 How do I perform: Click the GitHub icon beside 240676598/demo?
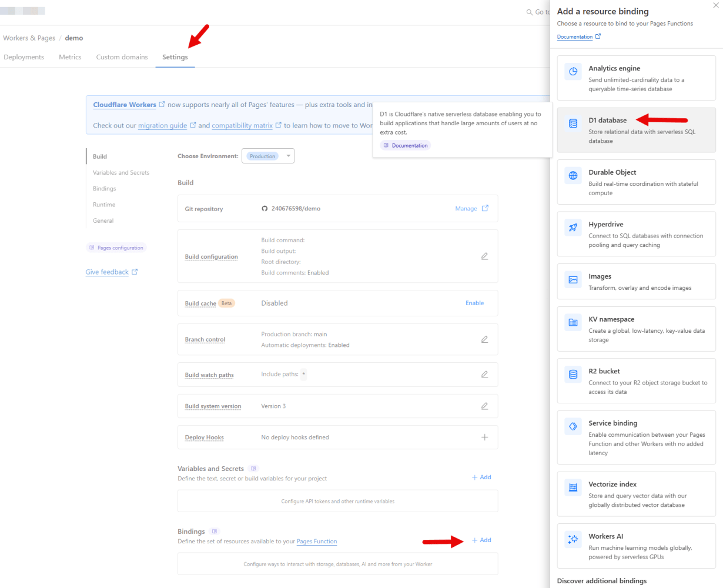[265, 209]
